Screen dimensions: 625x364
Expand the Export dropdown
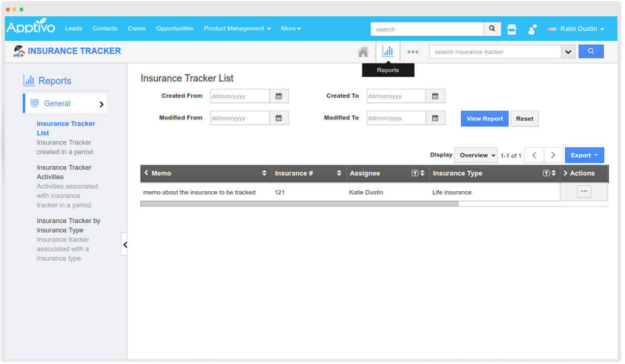[584, 155]
